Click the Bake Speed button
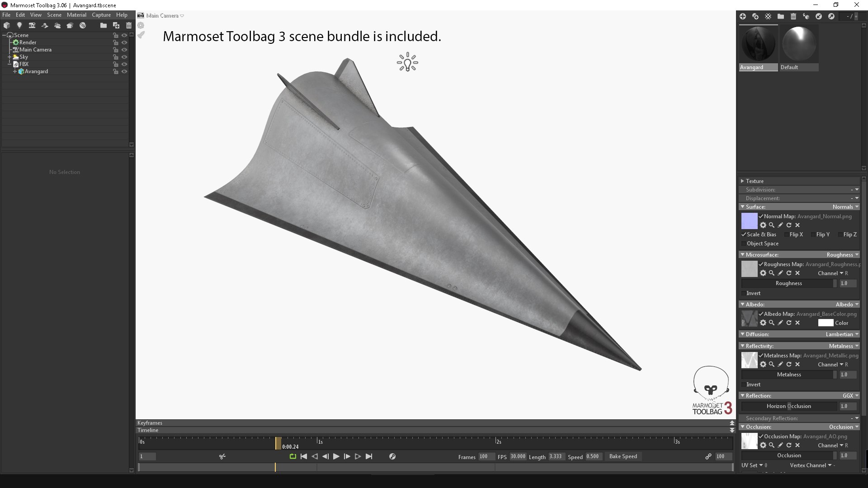This screenshot has height=488, width=868. coord(623,456)
